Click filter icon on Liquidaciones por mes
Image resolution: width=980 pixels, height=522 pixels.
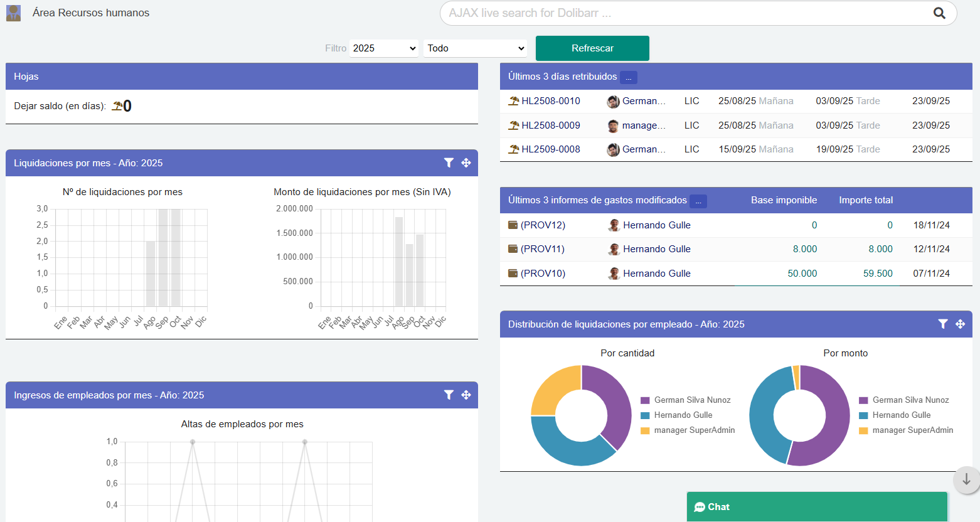coord(449,162)
